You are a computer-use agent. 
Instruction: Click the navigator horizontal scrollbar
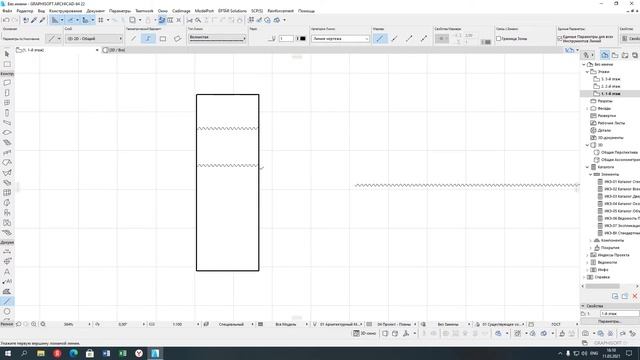[602, 286]
